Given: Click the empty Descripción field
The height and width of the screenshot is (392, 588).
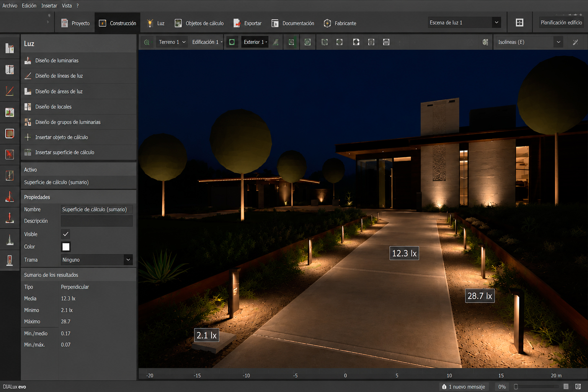Looking at the screenshot, I should [x=97, y=221].
